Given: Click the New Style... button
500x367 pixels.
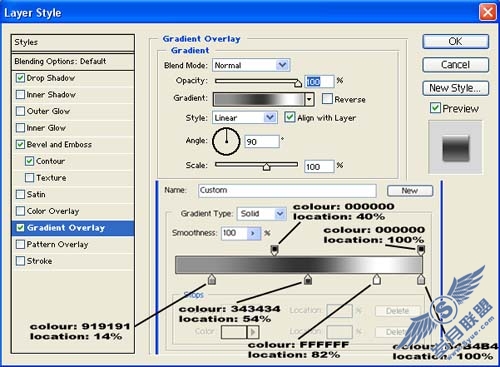Looking at the screenshot, I should point(456,88).
